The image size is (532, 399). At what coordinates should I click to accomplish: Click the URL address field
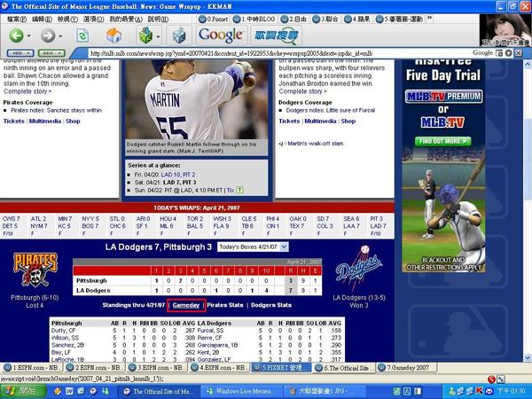pos(278,53)
